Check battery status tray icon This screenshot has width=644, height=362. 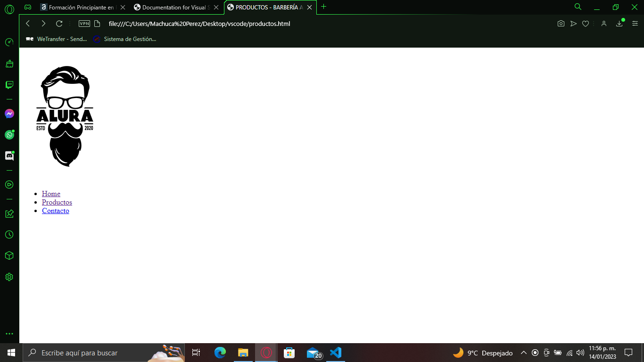(558, 353)
